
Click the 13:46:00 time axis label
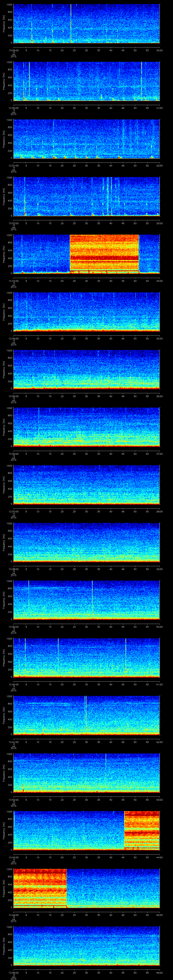coord(160,972)
